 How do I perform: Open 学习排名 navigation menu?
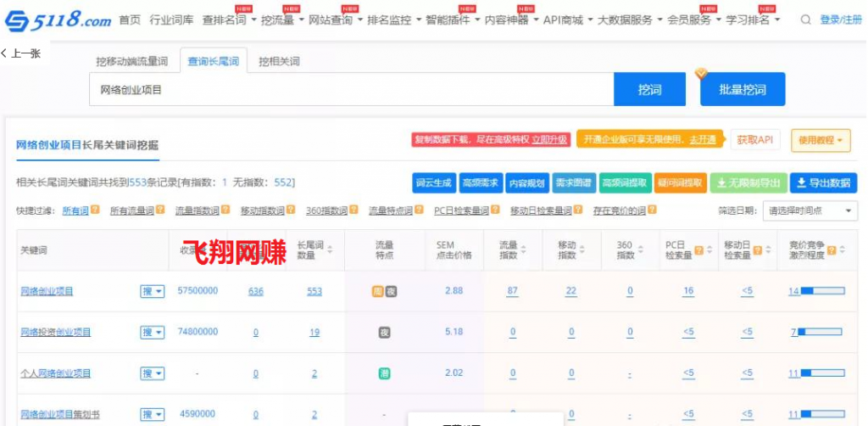(753, 20)
